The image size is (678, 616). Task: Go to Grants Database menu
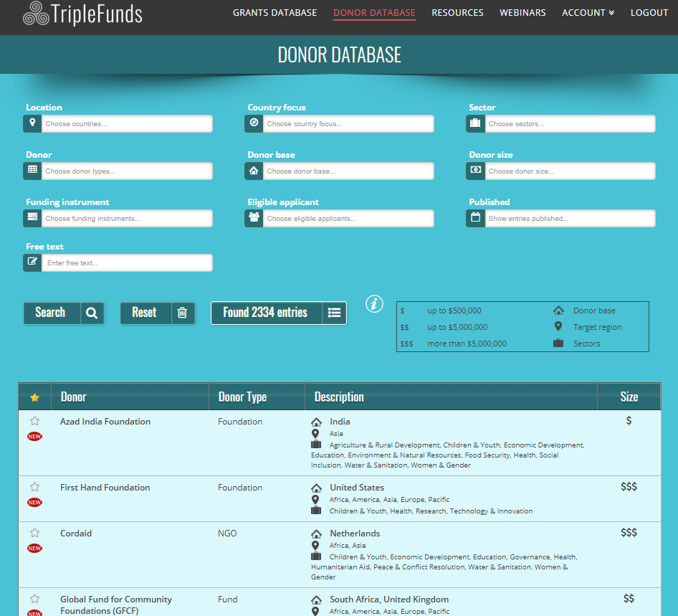coord(275,12)
